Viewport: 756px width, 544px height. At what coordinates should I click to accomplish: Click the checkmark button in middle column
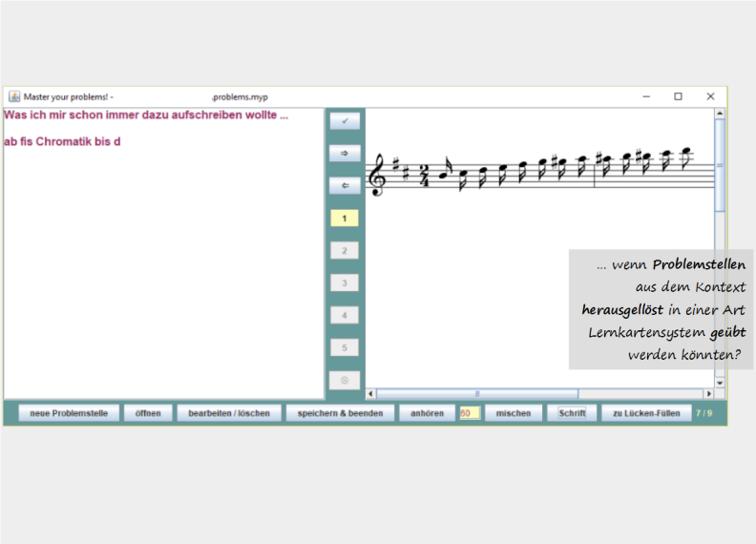pos(345,121)
